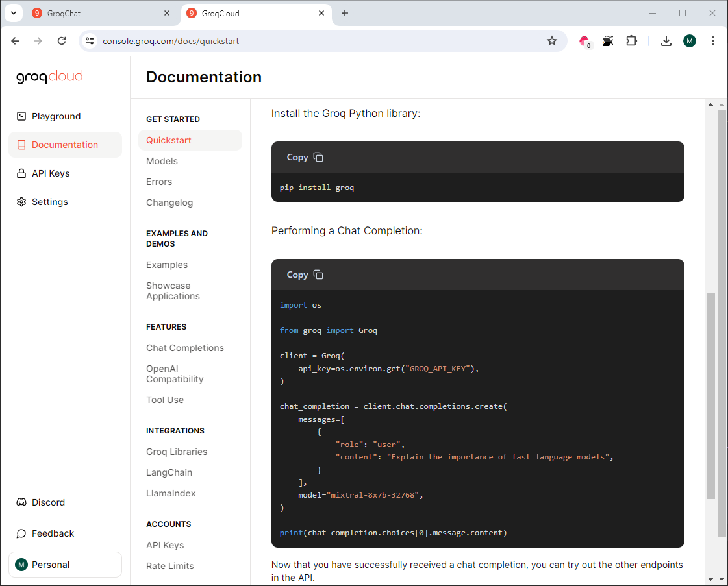Click the print(chat_completion...) code line

[x=394, y=533]
